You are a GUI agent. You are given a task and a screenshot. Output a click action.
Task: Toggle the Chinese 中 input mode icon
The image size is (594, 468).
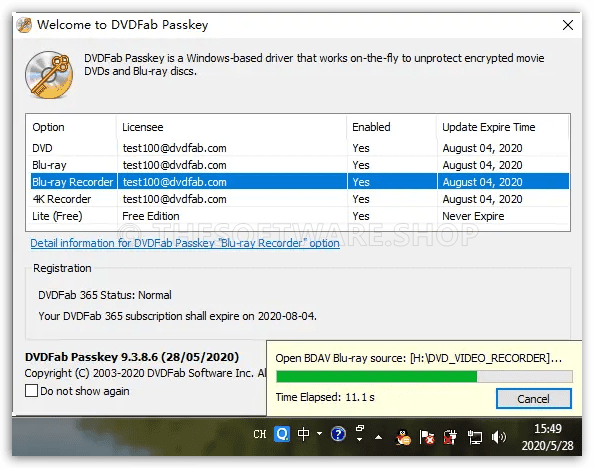point(303,434)
